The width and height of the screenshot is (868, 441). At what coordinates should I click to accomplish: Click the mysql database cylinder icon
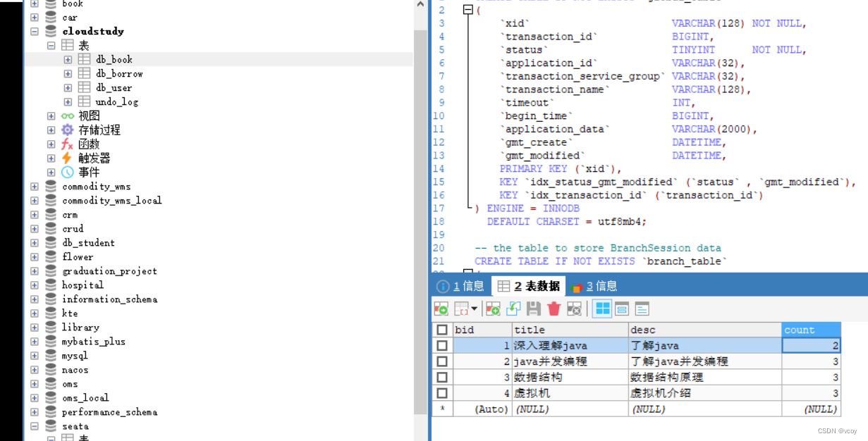pos(50,355)
